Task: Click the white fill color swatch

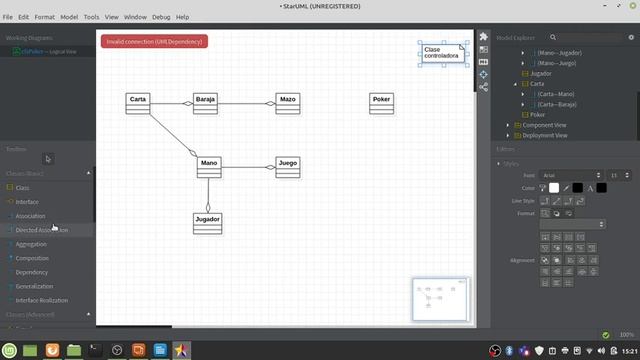Action: coord(554,188)
